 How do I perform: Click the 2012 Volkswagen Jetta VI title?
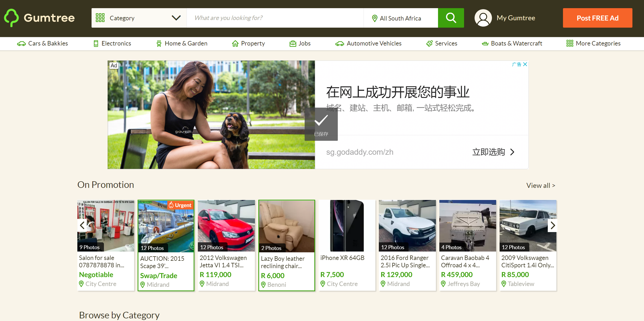coord(223,262)
